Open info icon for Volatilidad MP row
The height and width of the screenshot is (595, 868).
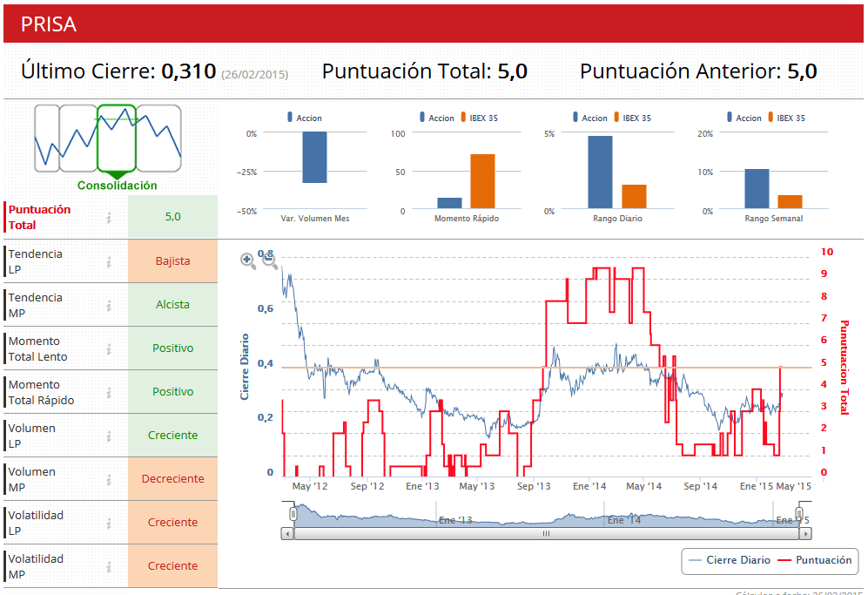[109, 567]
